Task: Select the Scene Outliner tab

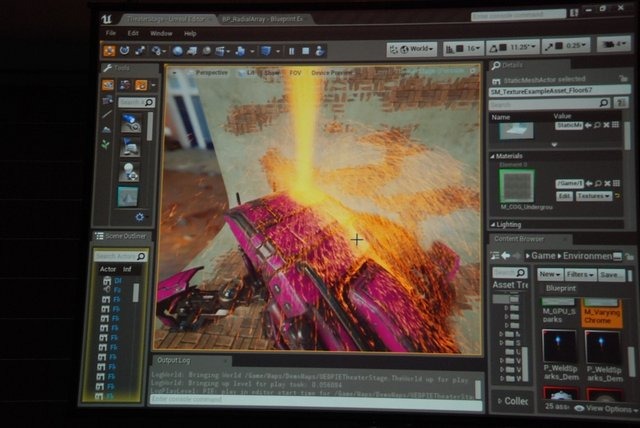Action: [121, 236]
